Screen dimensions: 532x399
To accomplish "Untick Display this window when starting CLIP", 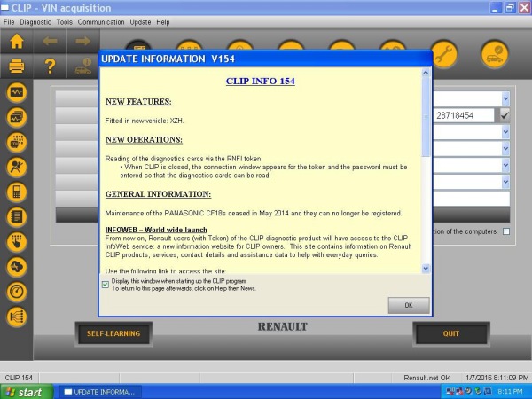I will (106, 285).
